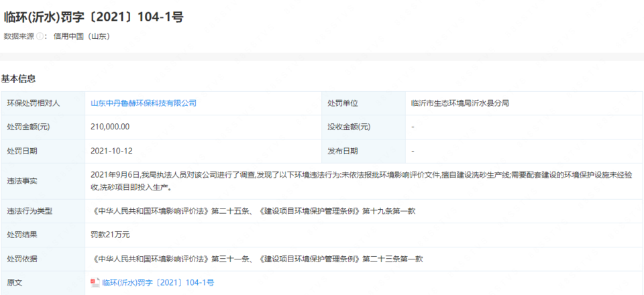Viewport: 644px width, 295px height.
Task: Click the info icon beside 数据来源
Action: click(40, 36)
